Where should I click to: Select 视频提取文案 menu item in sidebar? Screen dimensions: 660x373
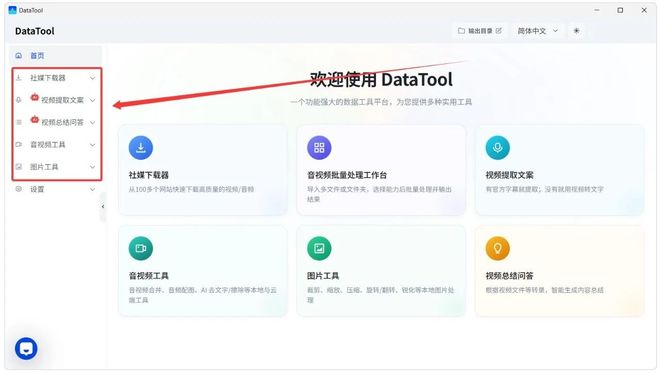[56, 100]
